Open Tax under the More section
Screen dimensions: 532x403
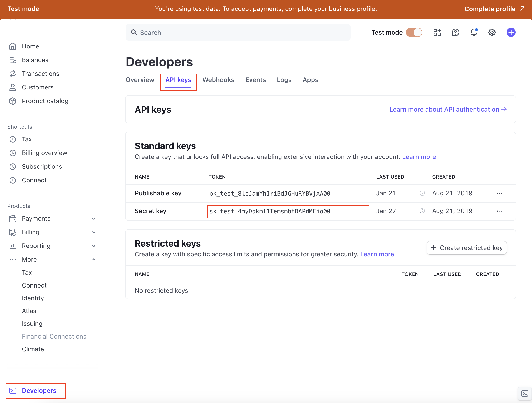(27, 273)
